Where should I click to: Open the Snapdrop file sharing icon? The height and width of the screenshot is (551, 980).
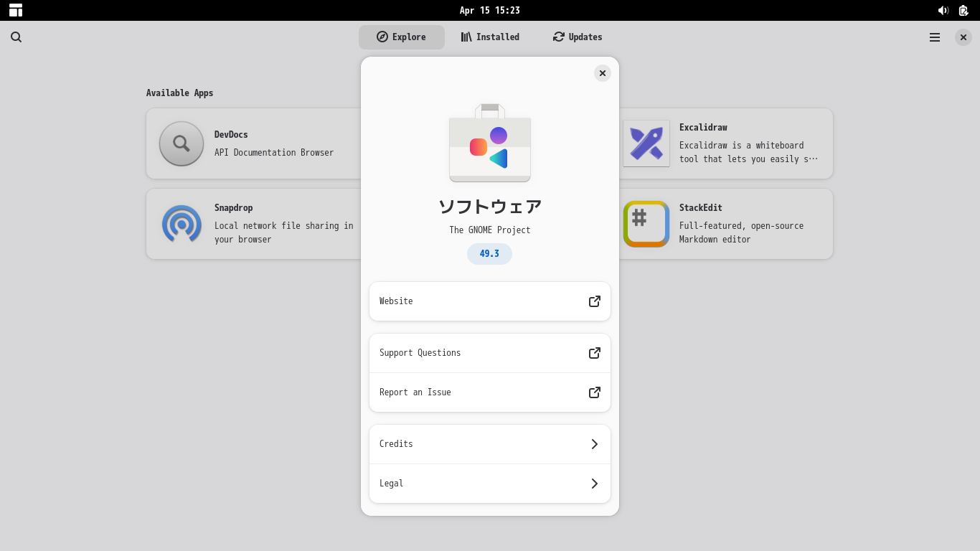point(182,224)
